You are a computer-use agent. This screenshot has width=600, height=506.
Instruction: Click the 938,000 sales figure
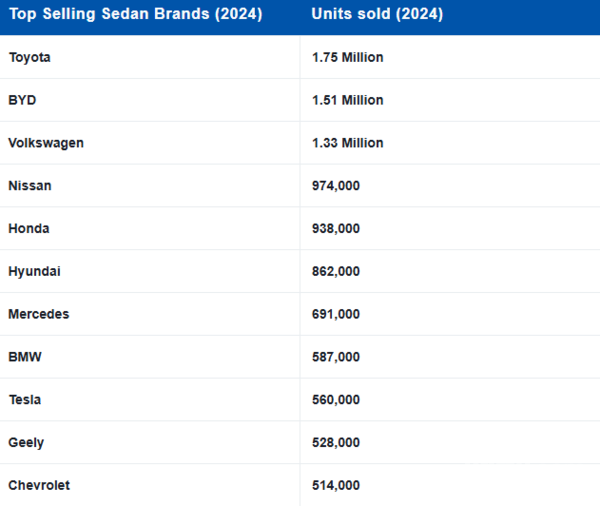pos(336,229)
